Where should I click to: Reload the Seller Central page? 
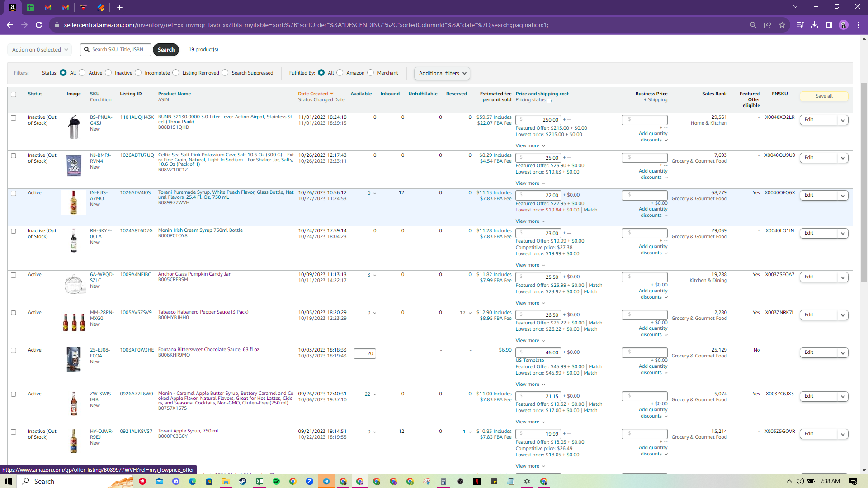click(39, 25)
